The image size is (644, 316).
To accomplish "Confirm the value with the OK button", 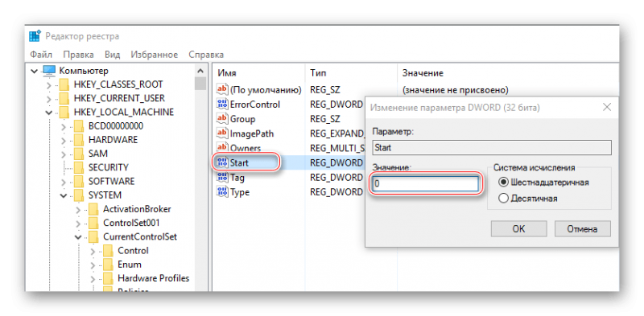I will click(x=518, y=228).
